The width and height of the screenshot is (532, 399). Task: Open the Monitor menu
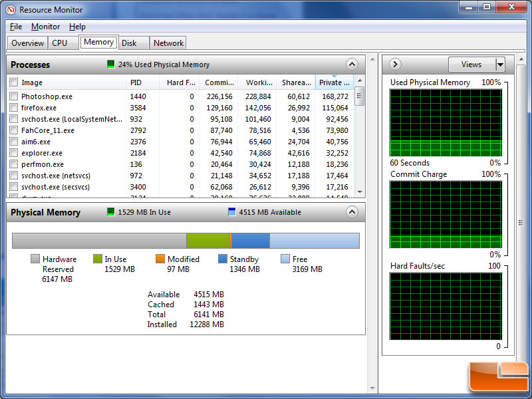pos(45,27)
